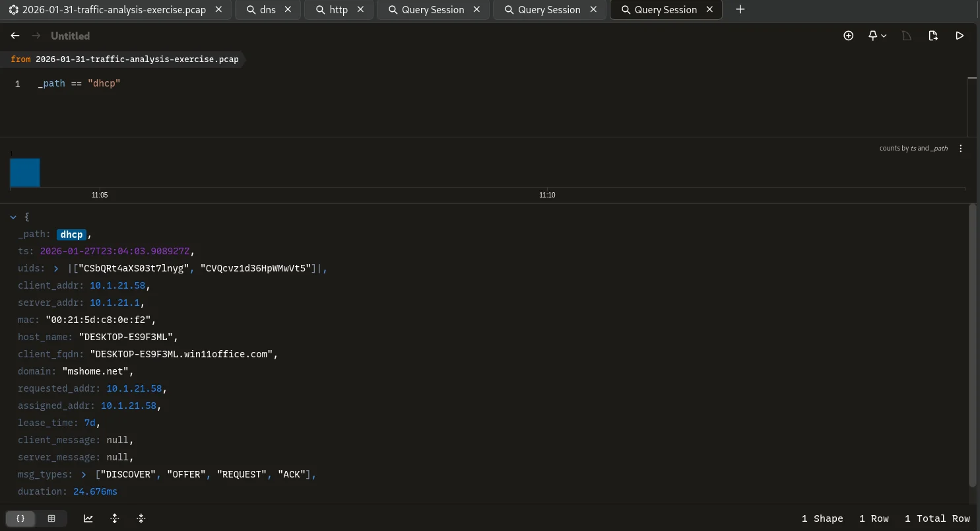Viewport: 980px width, 531px height.
Task: Open a new tab with plus icon
Action: (x=740, y=10)
